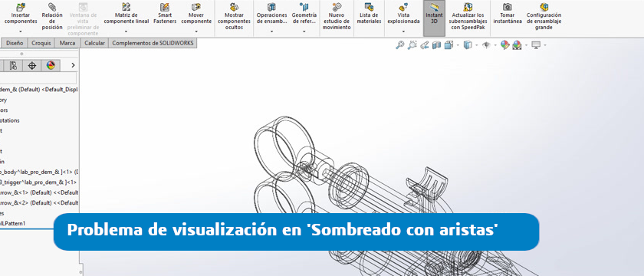
Task: Click View Settings monitor icon
Action: click(536, 45)
